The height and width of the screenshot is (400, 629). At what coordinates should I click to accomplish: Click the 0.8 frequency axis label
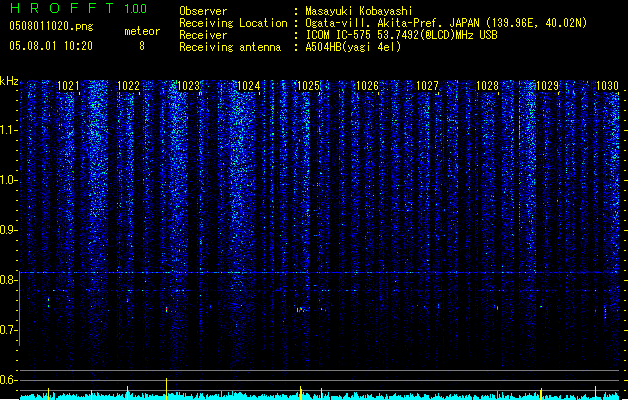(9, 280)
